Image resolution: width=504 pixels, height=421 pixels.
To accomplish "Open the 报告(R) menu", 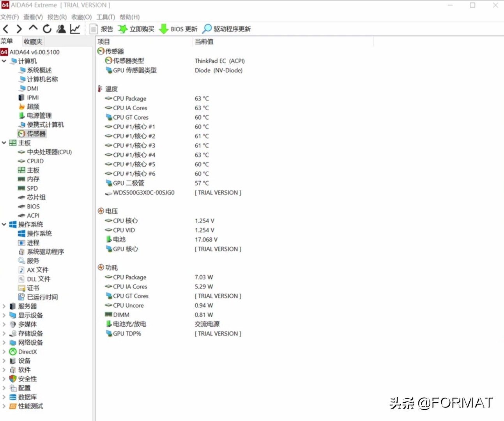I will point(57,17).
